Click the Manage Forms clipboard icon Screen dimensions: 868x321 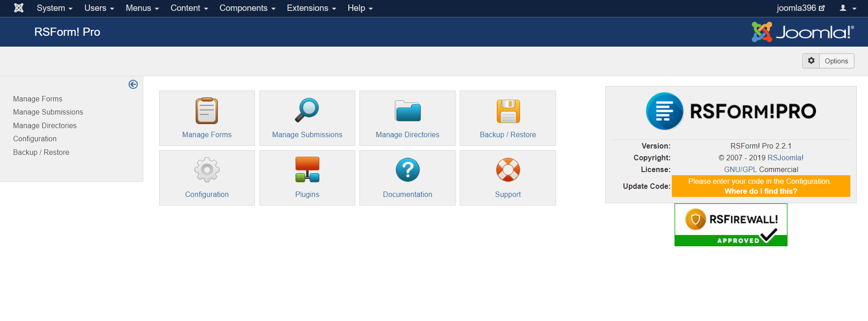pyautogui.click(x=207, y=111)
